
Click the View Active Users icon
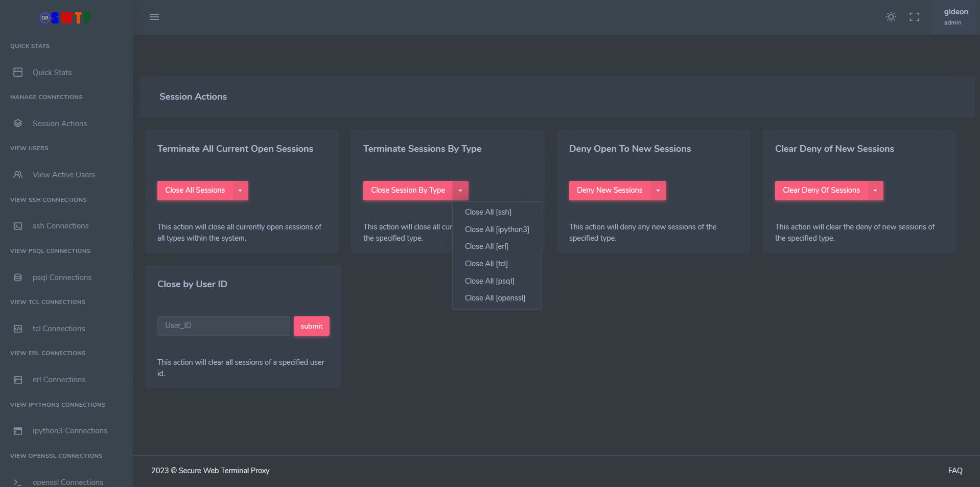click(18, 175)
